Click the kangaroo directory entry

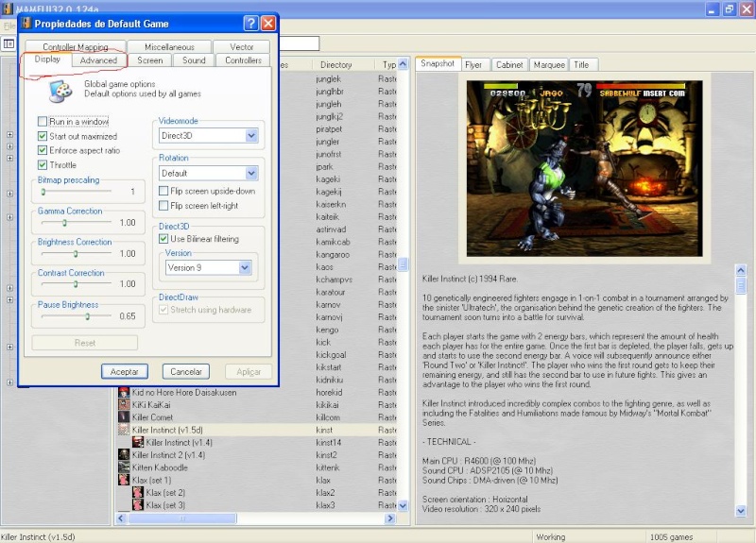click(x=333, y=254)
